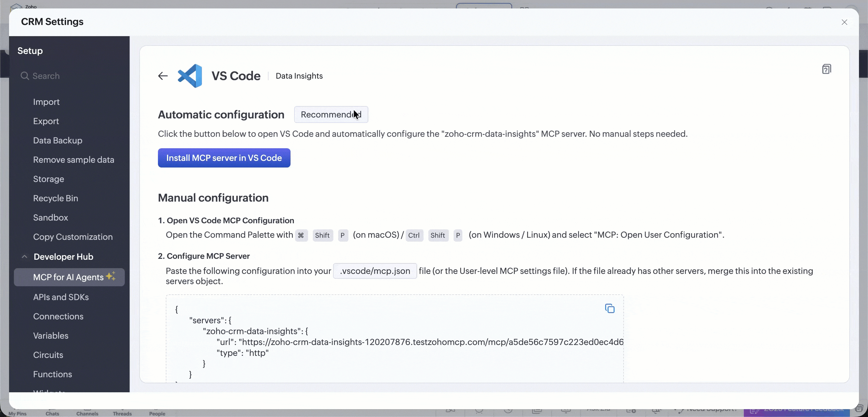Open Circuits in Developer Hub

pyautogui.click(x=48, y=355)
